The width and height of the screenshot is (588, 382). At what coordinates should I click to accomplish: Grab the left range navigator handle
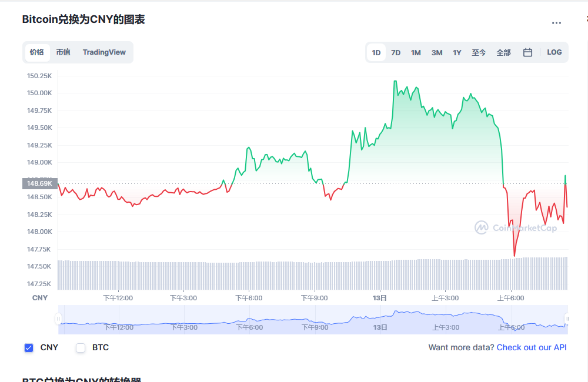pos(58,319)
